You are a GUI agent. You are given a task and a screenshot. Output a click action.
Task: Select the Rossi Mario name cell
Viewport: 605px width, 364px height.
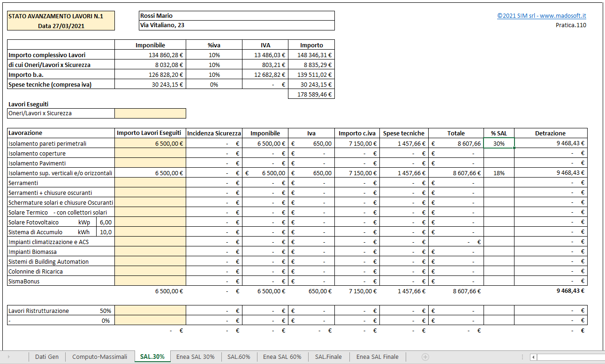(237, 16)
